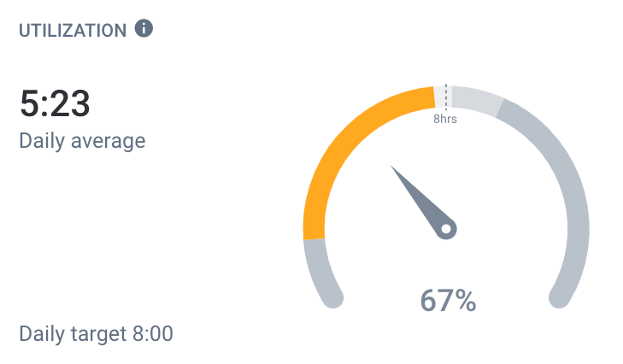Image resolution: width=623 pixels, height=364 pixels.
Task: Click the rounded left end cap of the gauge
Action: [332, 297]
